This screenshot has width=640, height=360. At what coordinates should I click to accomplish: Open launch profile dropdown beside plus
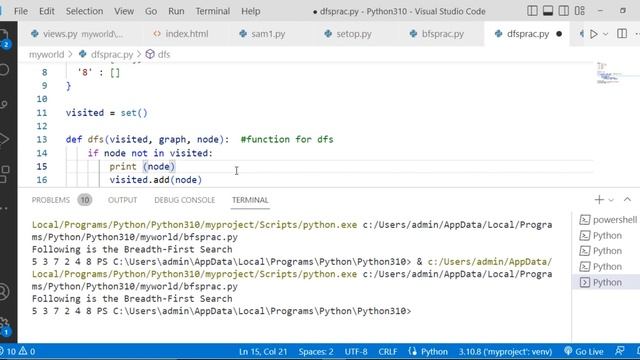coord(611,200)
